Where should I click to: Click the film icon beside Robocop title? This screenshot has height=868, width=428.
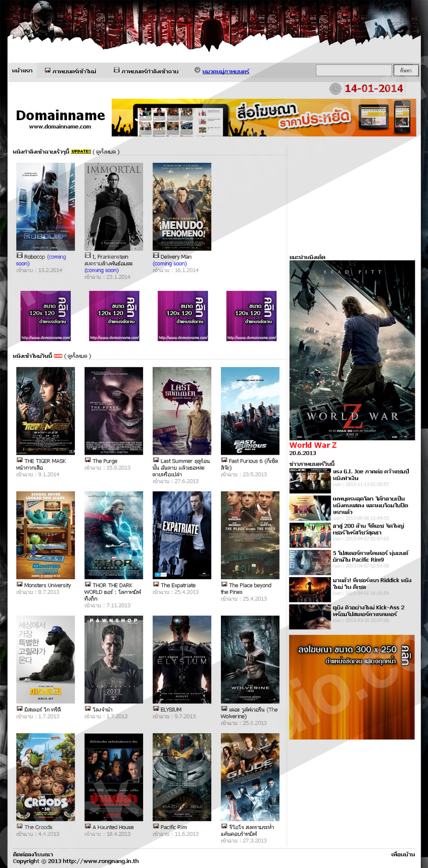(19, 255)
